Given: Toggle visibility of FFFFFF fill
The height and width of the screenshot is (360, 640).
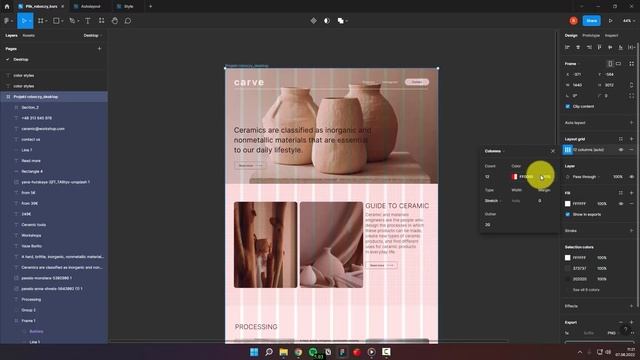Looking at the screenshot, I should (x=621, y=204).
